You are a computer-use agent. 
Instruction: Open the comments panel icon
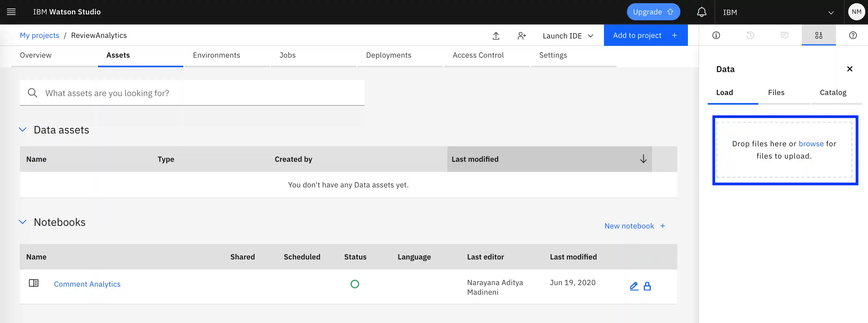(784, 35)
